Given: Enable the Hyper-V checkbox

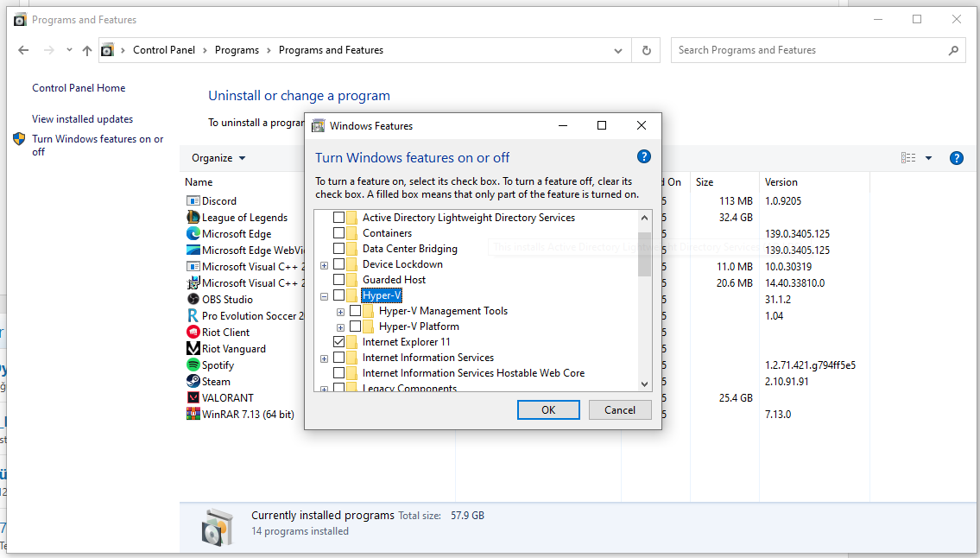Looking at the screenshot, I should pos(338,295).
